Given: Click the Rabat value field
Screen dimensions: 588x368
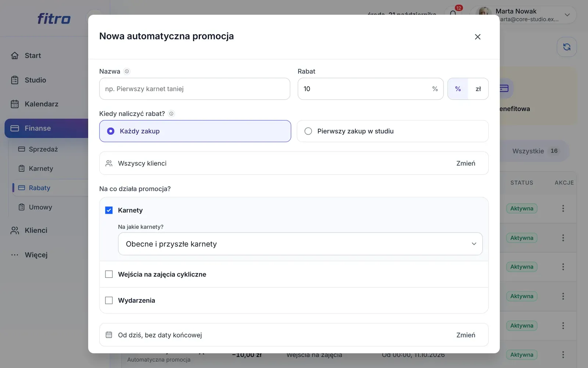Looking at the screenshot, I should click(x=370, y=89).
